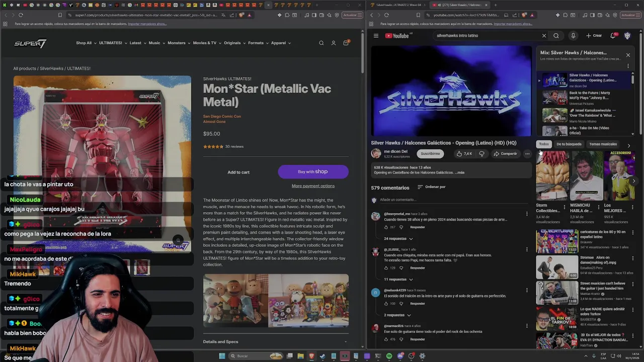This screenshot has height=362, width=644.
Task: Expand 2 respuestas replies
Action: point(397,315)
